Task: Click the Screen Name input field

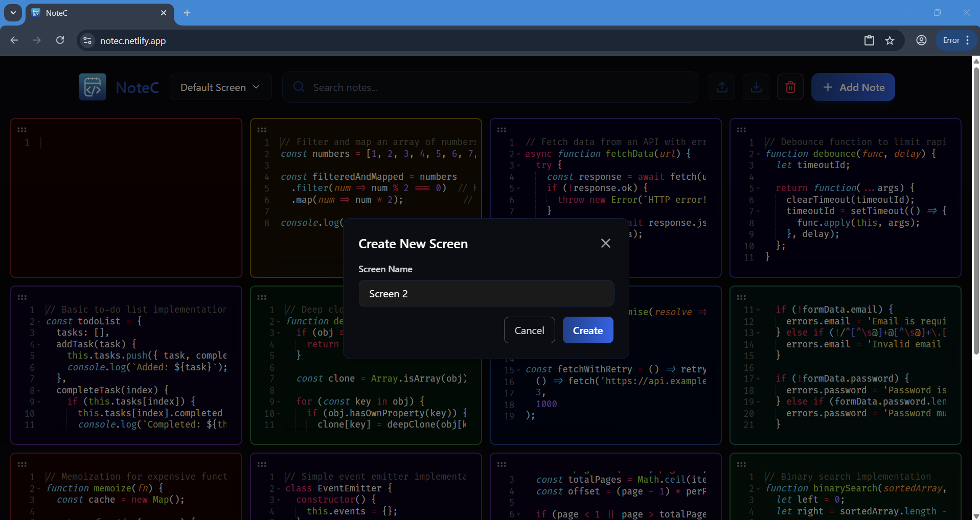Action: point(486,293)
